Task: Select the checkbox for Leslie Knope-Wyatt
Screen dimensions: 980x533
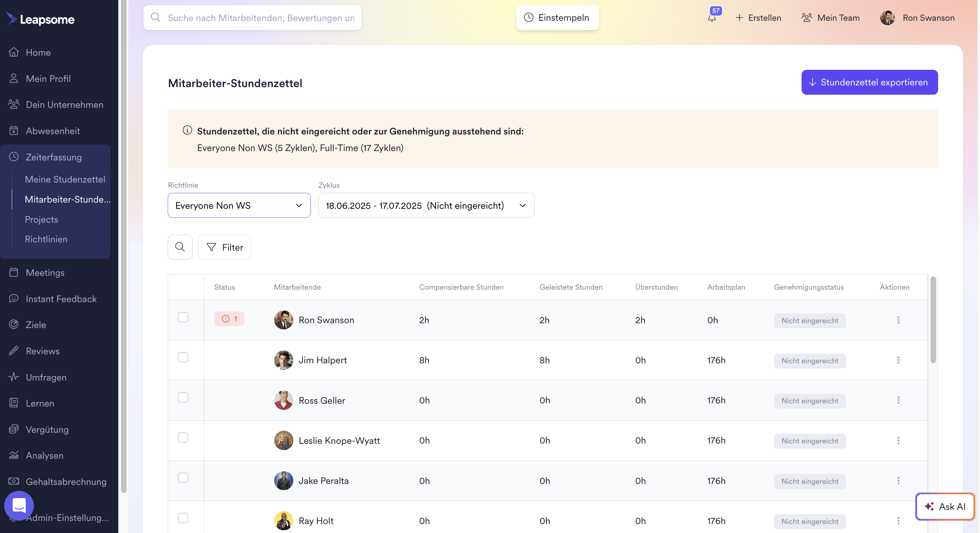Action: pos(183,438)
